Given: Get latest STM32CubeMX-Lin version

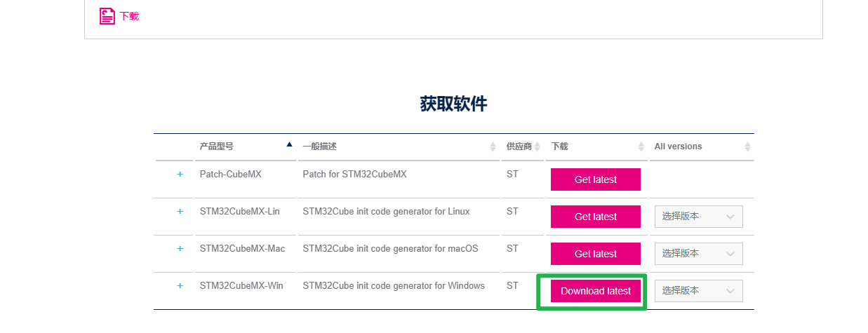Looking at the screenshot, I should 596,217.
